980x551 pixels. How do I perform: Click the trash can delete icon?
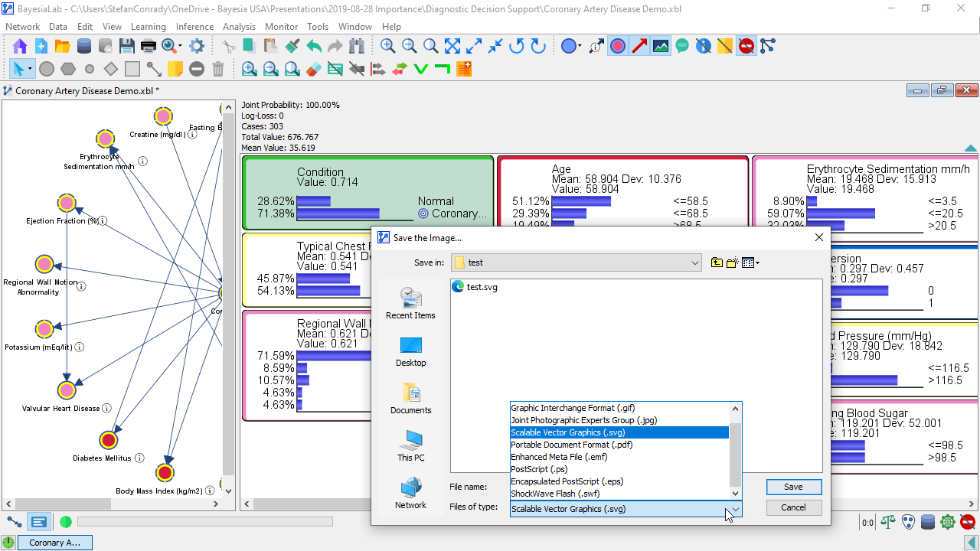218,70
